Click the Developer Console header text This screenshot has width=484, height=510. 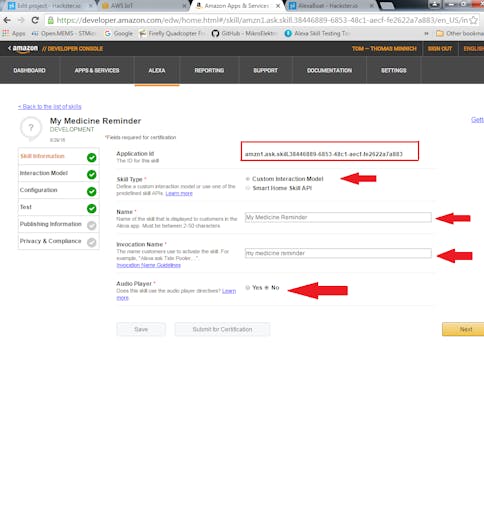[73, 49]
